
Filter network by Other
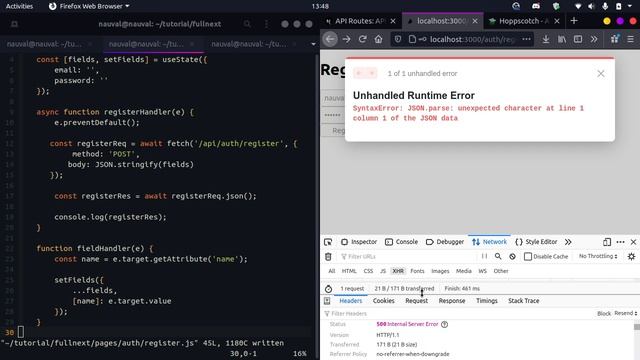(501, 271)
